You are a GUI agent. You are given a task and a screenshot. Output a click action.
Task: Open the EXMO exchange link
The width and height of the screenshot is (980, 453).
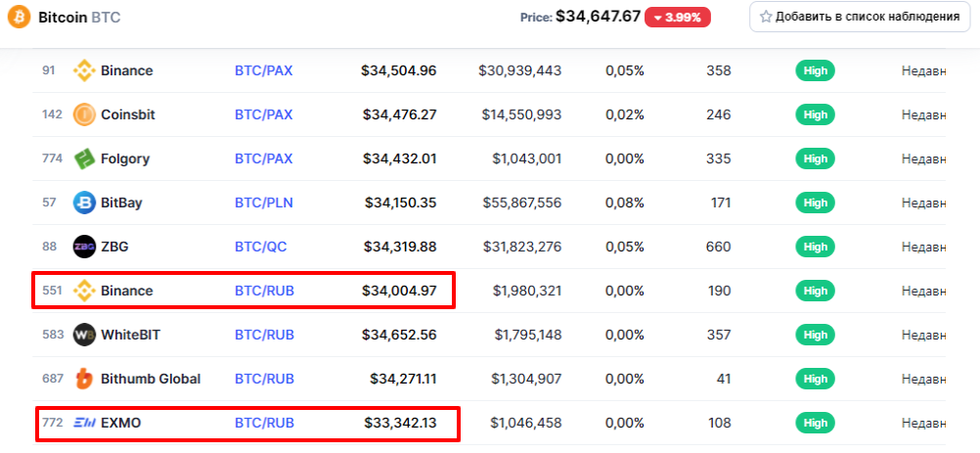pos(120,423)
